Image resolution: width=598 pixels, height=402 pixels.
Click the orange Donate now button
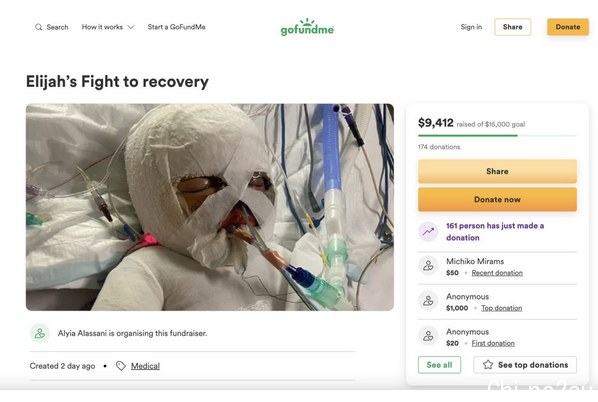(x=497, y=199)
